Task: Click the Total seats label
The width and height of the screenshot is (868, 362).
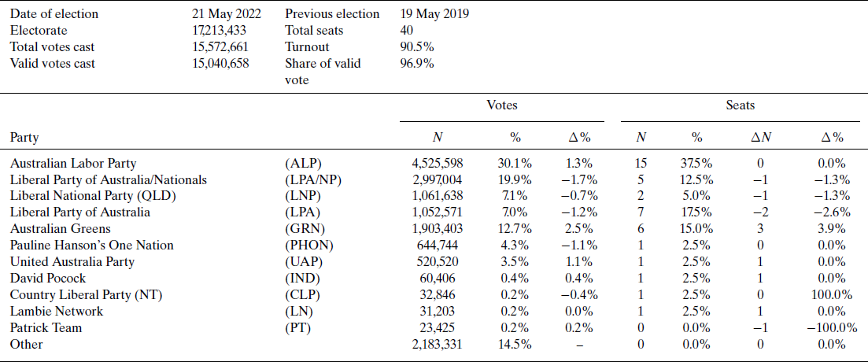Action: 314,31
